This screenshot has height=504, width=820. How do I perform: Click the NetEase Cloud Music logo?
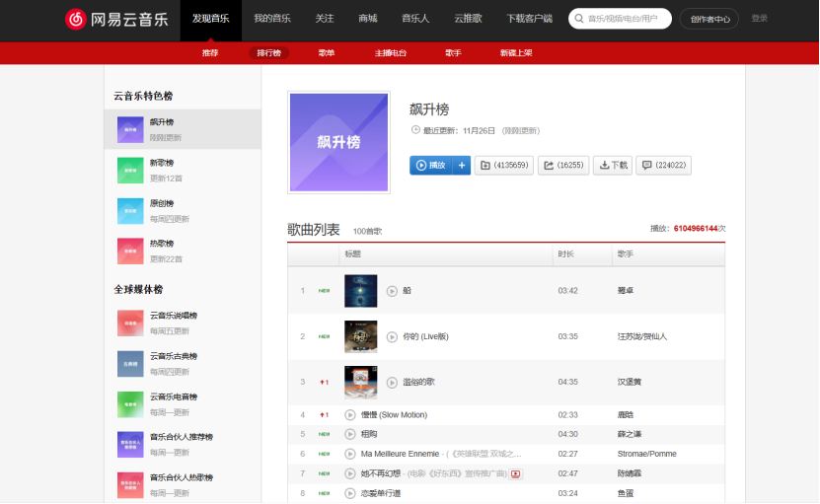coord(115,19)
